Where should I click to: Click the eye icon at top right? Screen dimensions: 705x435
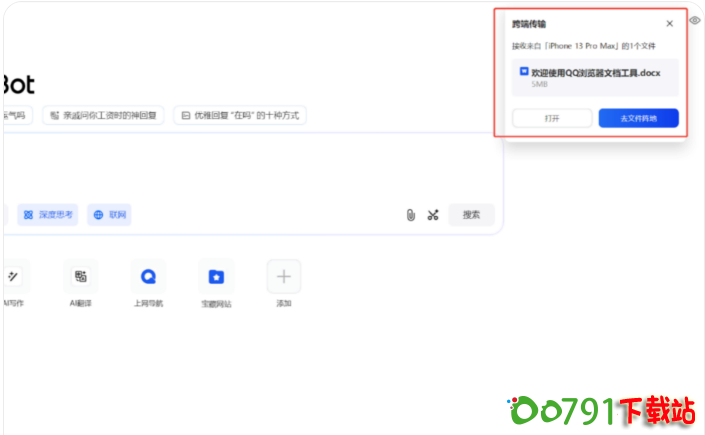tap(695, 20)
